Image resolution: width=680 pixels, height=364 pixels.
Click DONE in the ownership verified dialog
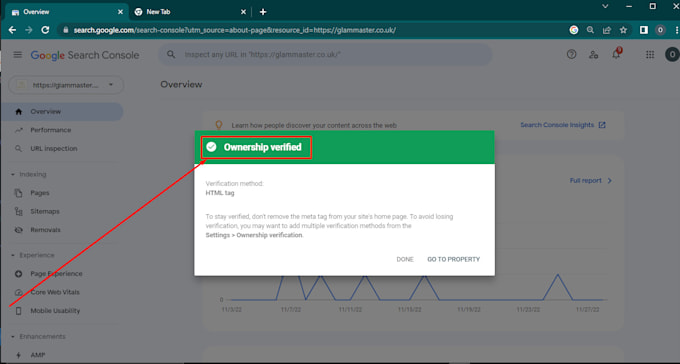click(405, 259)
